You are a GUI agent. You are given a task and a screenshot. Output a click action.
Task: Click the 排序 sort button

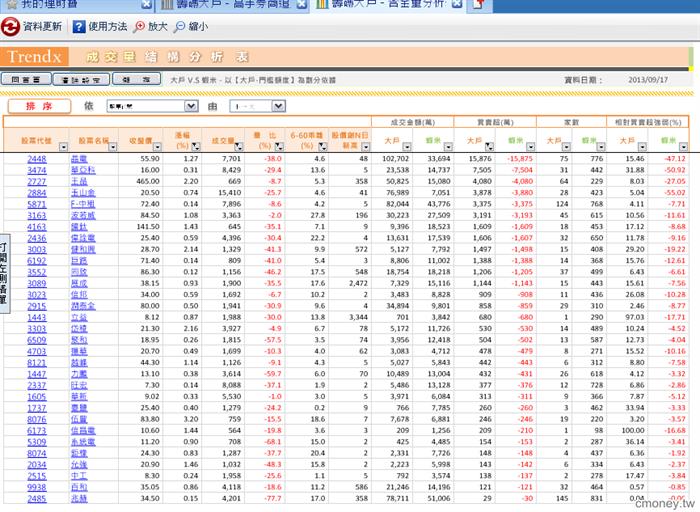39,106
